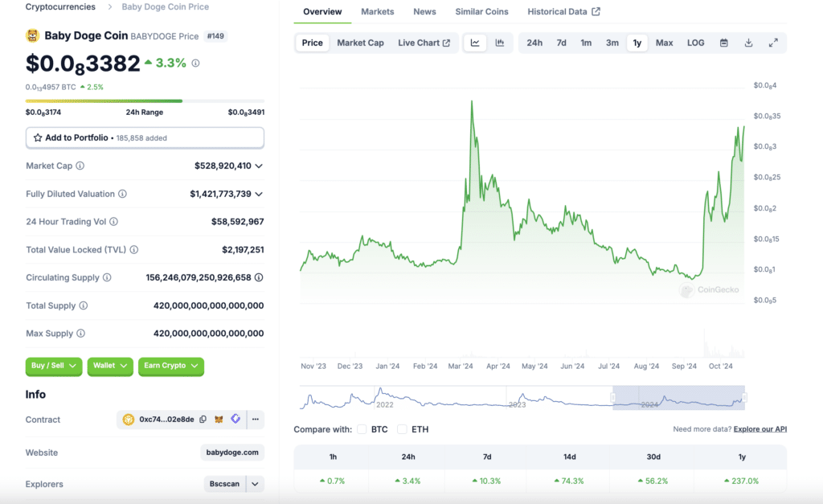Select 3m chart timeframe

point(612,43)
